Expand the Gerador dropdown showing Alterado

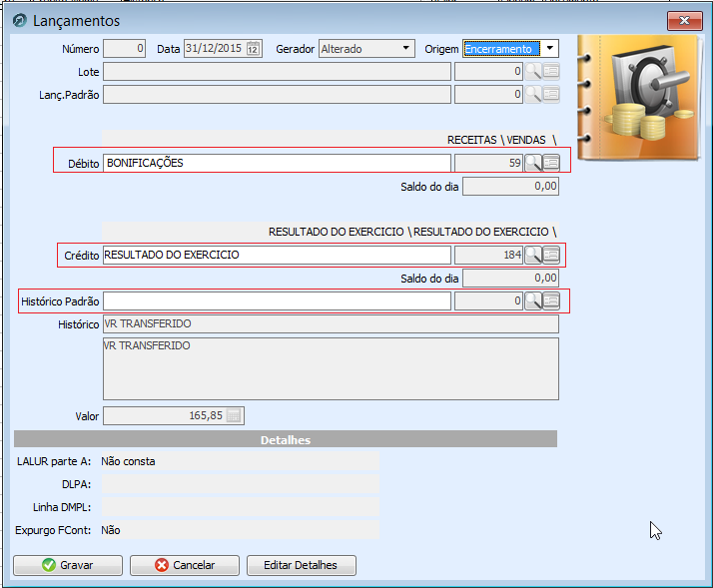click(405, 48)
